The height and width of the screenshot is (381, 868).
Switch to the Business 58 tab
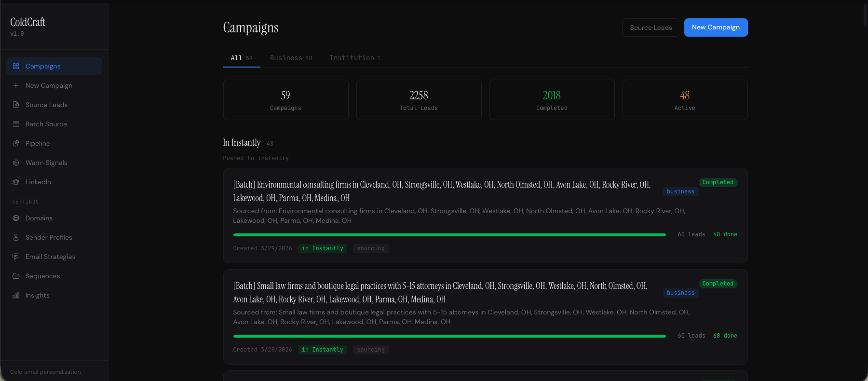click(x=291, y=58)
